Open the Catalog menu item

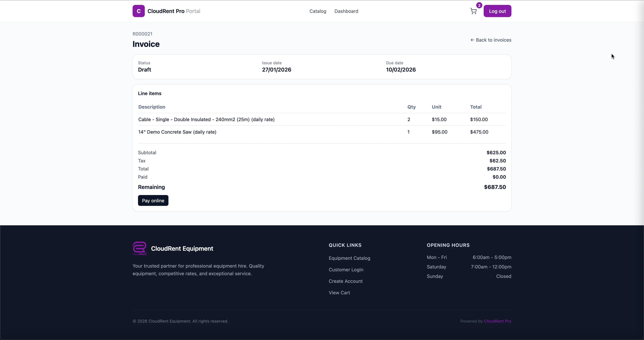point(318,11)
